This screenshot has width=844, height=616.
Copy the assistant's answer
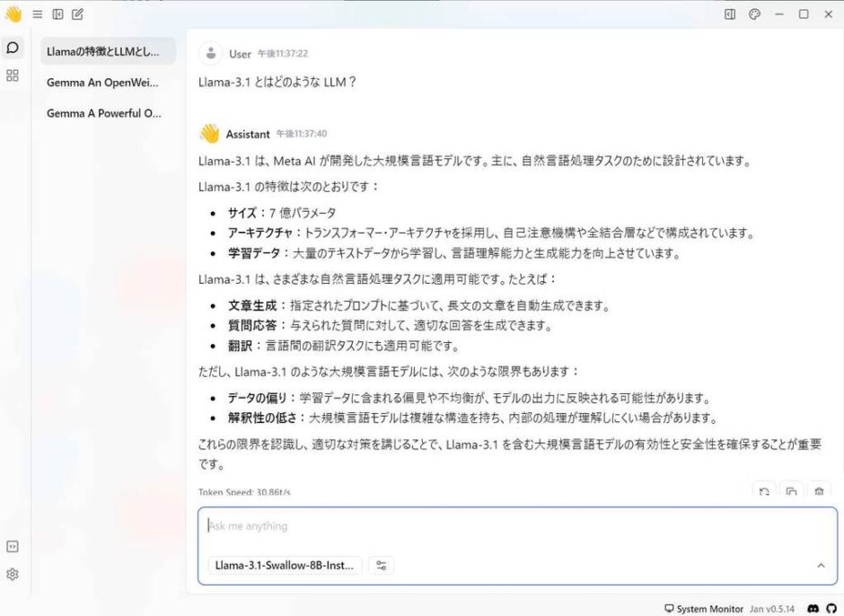point(791,492)
